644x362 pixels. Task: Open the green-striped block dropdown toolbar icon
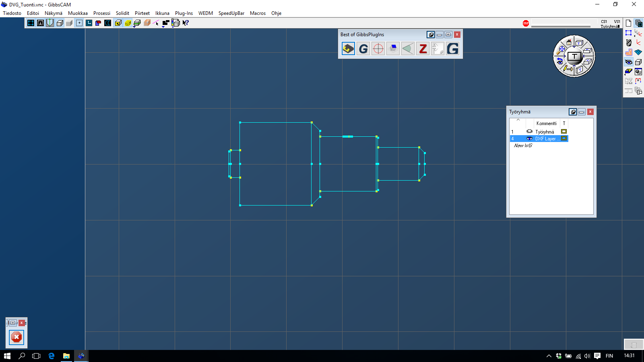pos(137,23)
